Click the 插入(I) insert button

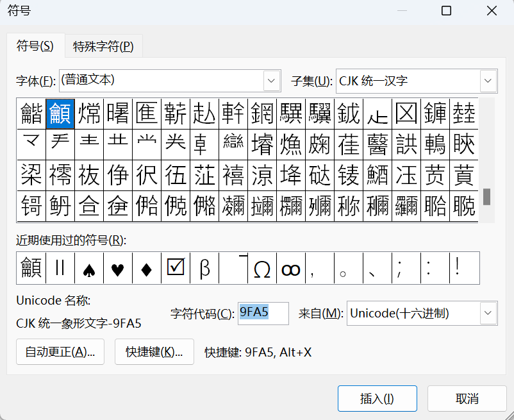click(x=377, y=398)
